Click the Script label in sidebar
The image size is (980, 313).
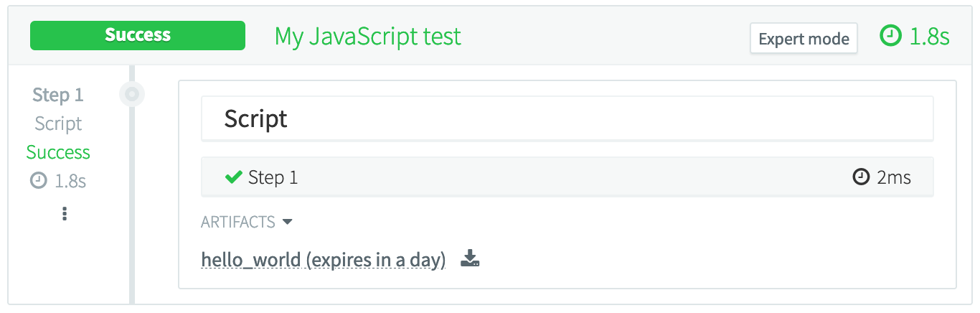[58, 123]
